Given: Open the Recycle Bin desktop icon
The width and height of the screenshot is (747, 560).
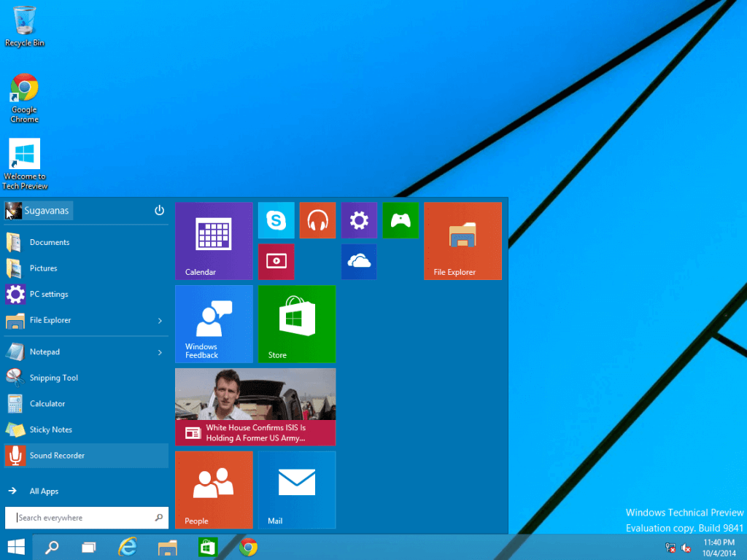Looking at the screenshot, I should coord(24,27).
